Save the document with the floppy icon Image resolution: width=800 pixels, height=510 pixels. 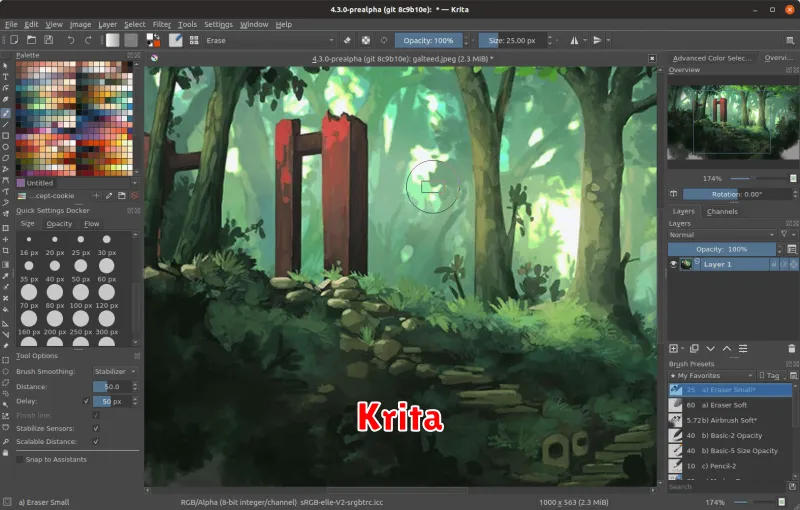point(48,40)
